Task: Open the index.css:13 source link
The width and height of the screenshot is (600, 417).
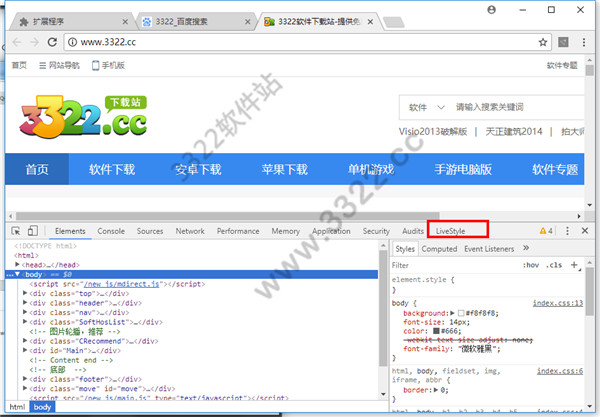Action: click(x=558, y=303)
